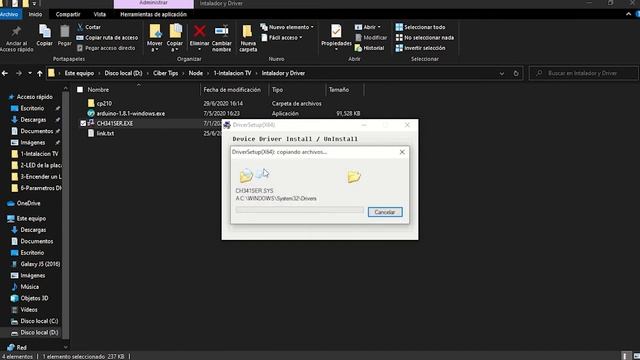Go forward with the forward arrow
Image resolution: width=640 pixels, height=360 pixels.
(x=18, y=73)
